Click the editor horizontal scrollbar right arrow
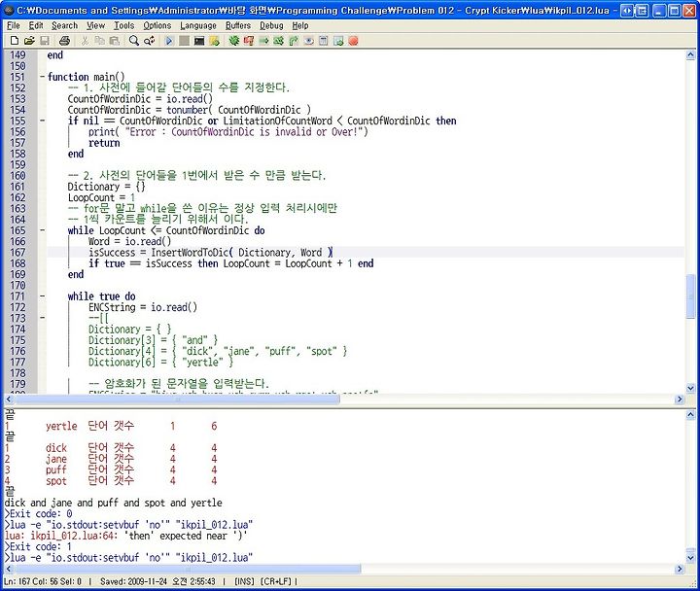 tap(680, 400)
